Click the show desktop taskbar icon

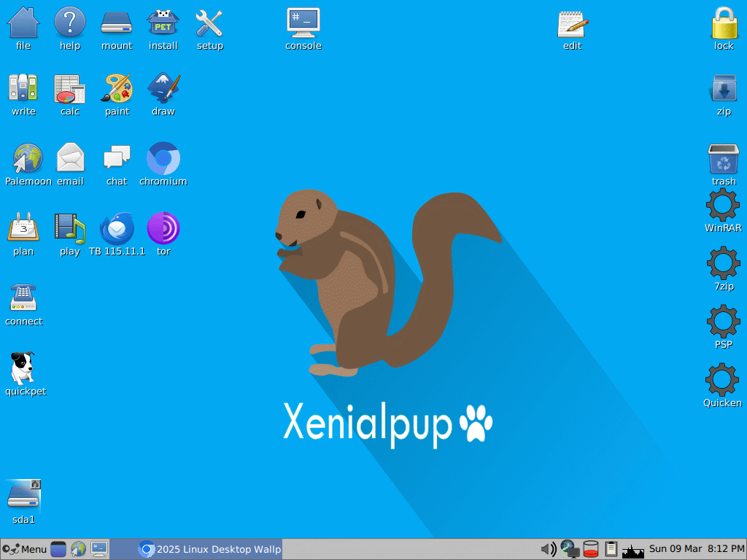(x=58, y=550)
